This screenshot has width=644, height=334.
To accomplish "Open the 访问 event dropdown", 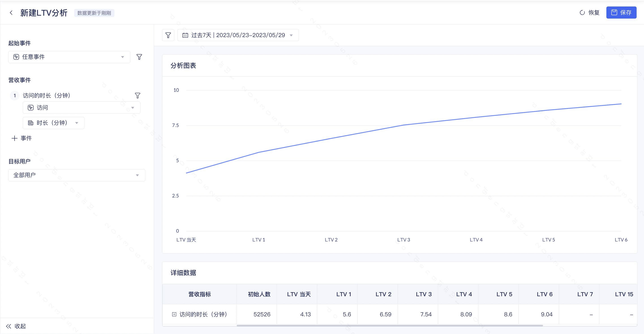I will pos(81,108).
